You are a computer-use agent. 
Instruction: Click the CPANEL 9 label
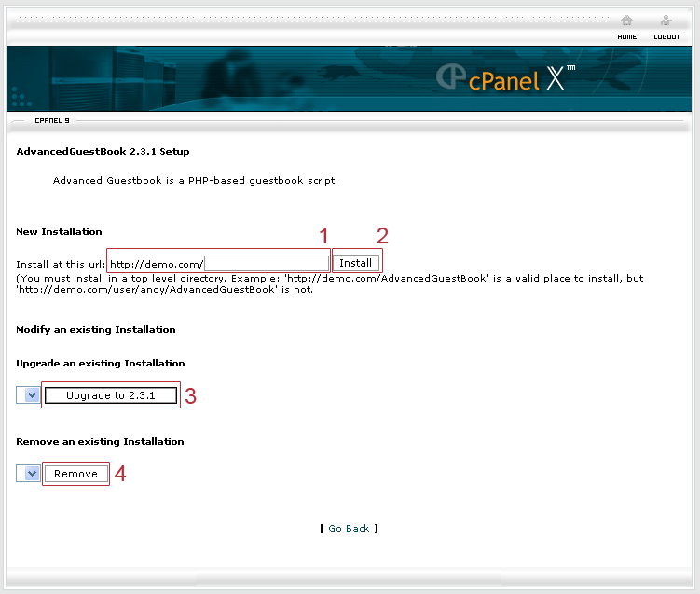pos(52,120)
